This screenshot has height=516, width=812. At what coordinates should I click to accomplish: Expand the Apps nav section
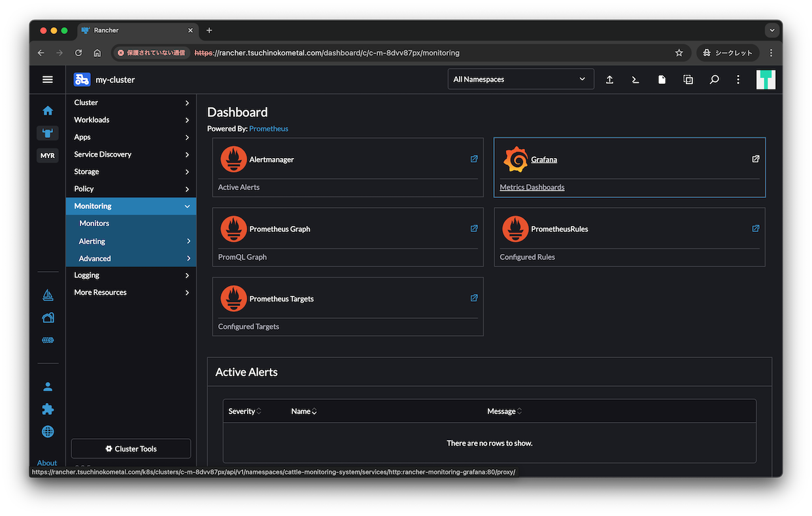coord(131,137)
